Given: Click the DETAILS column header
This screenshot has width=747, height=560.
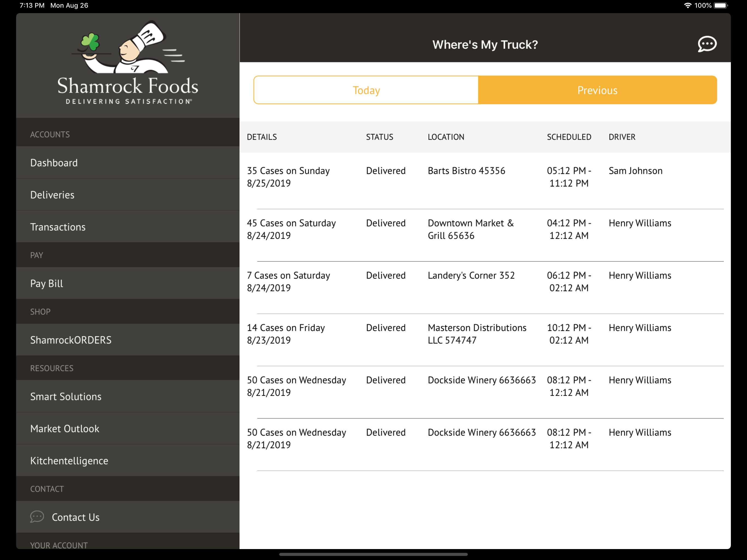Looking at the screenshot, I should pyautogui.click(x=262, y=137).
